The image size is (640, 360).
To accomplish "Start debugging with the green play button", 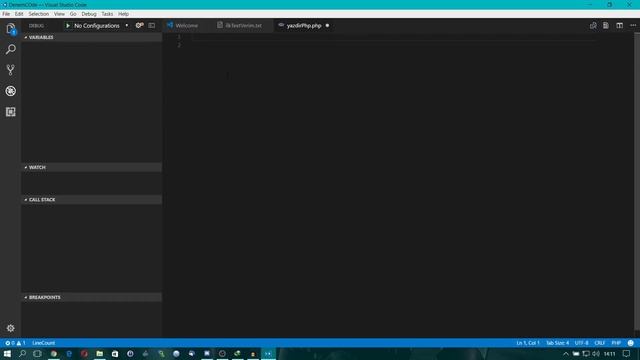I will (68, 26).
